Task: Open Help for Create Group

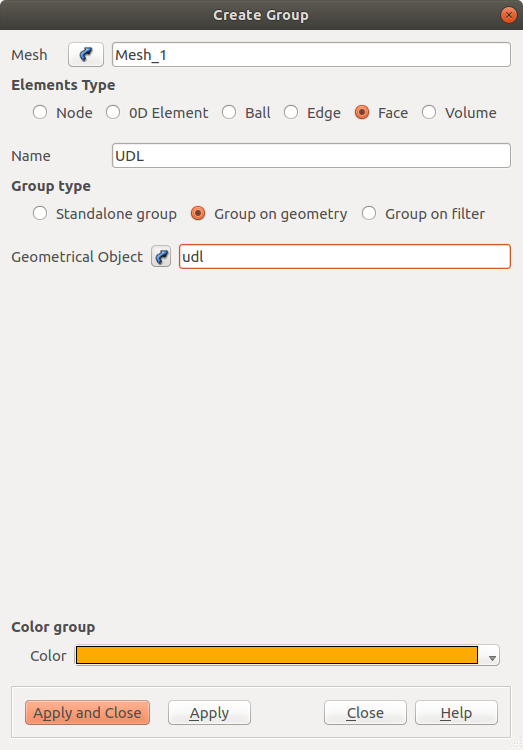Action: 456,713
